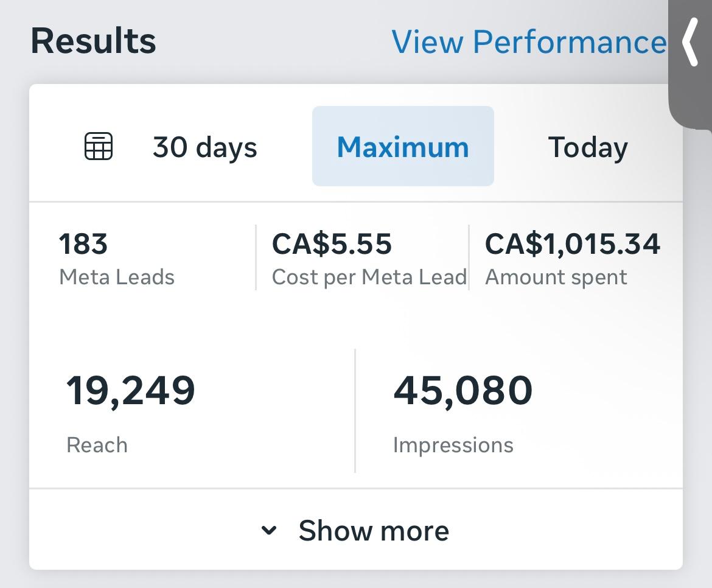Click the down chevron beside Show more

point(270,530)
